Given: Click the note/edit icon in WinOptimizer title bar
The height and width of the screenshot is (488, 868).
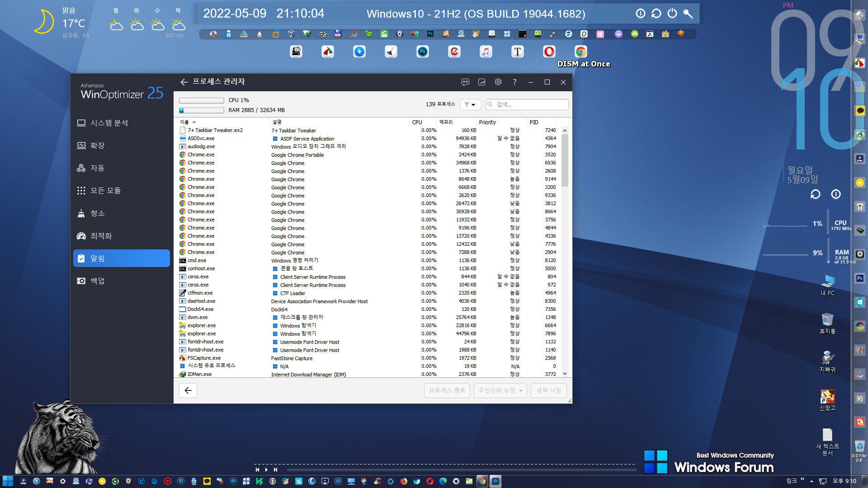Looking at the screenshot, I should tap(481, 82).
